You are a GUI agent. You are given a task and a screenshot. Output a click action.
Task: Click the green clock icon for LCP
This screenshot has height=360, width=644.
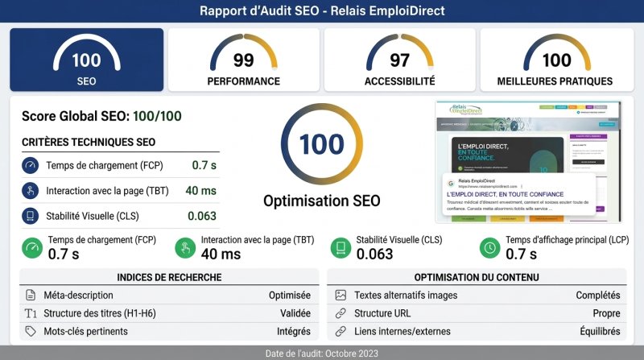(x=489, y=248)
